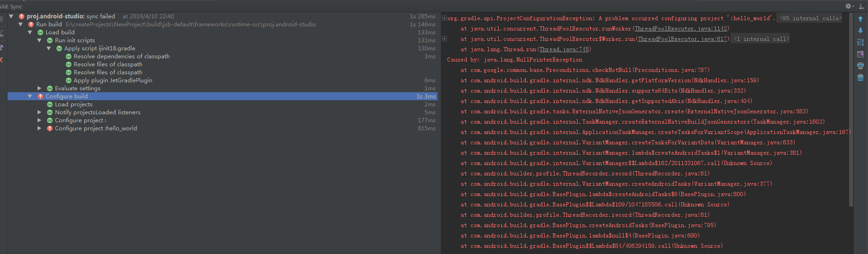868x254 pixels.
Task: Expand the ProjectConfigurationException stack fold
Action: [444, 18]
